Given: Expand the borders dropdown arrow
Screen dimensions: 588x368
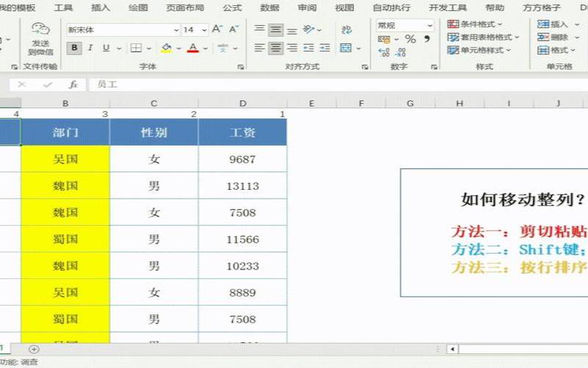Looking at the screenshot, I should click(x=149, y=49).
